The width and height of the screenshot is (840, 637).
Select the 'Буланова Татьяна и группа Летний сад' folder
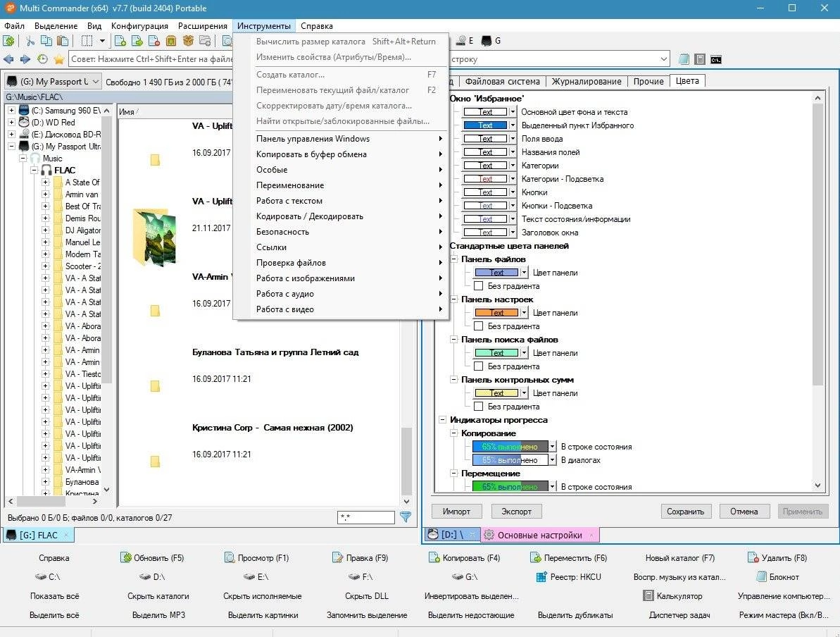[x=275, y=352]
